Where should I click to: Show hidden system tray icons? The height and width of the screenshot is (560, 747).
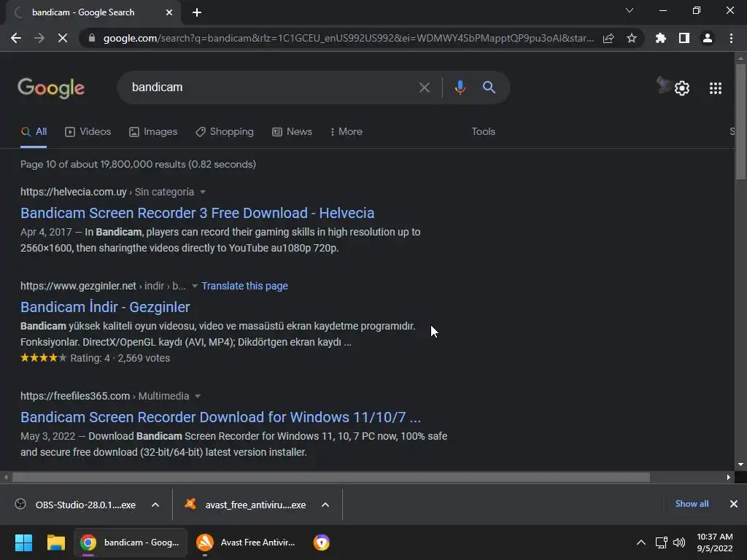[641, 542]
